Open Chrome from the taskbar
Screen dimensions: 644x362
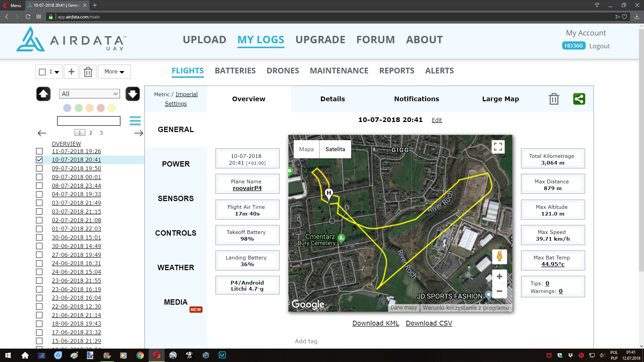[x=140, y=355]
